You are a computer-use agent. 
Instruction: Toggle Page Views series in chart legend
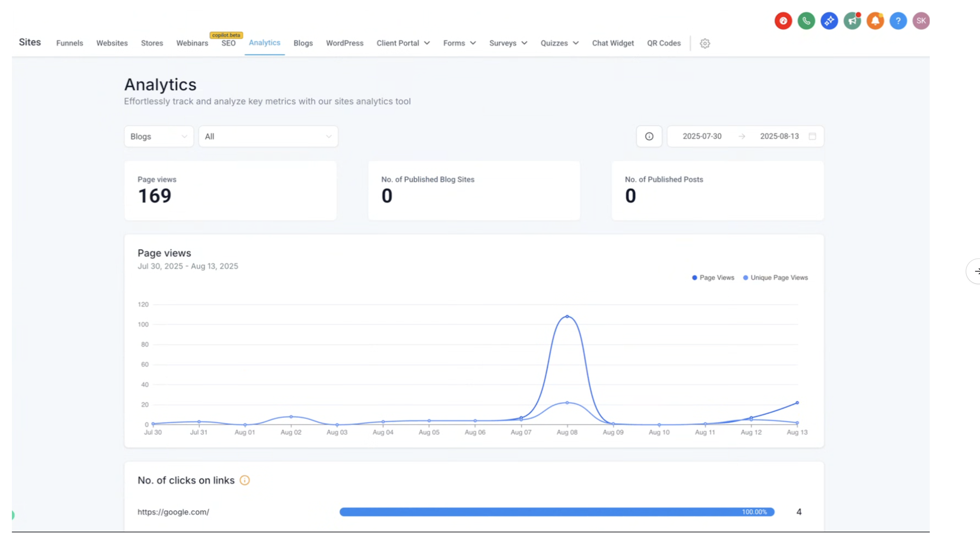[x=713, y=277]
